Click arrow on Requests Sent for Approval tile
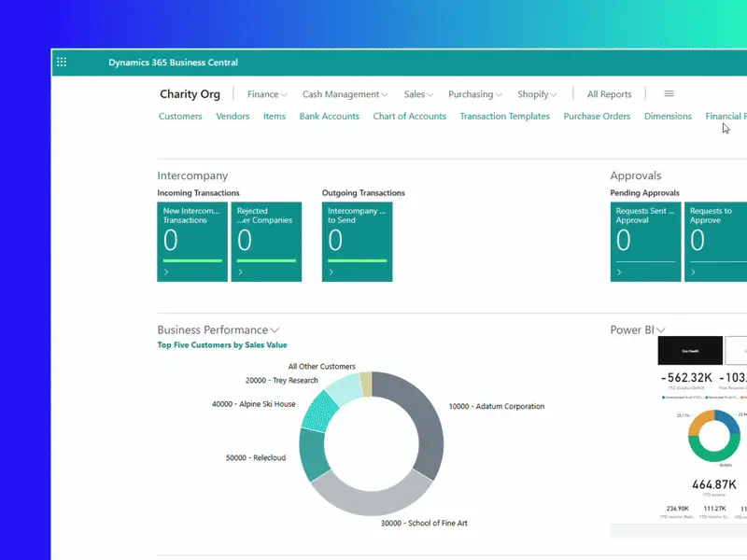Screen dimensions: 747x560 click(619, 273)
